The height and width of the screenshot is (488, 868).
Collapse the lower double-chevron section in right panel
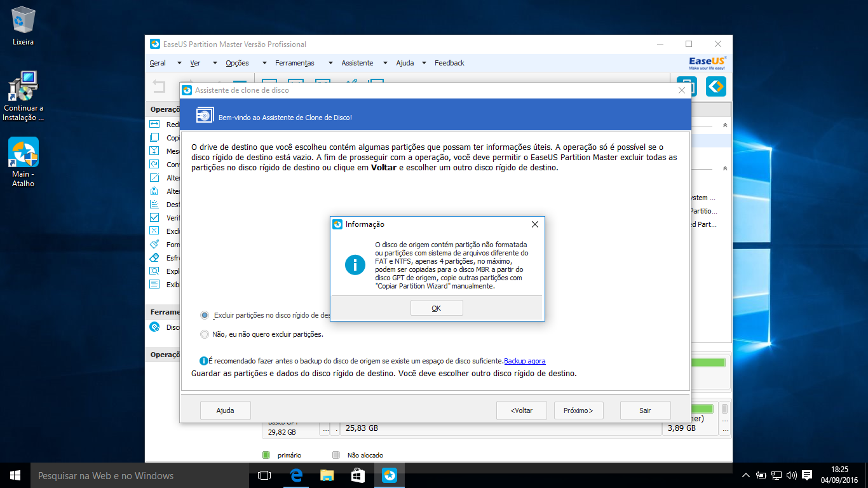[725, 168]
